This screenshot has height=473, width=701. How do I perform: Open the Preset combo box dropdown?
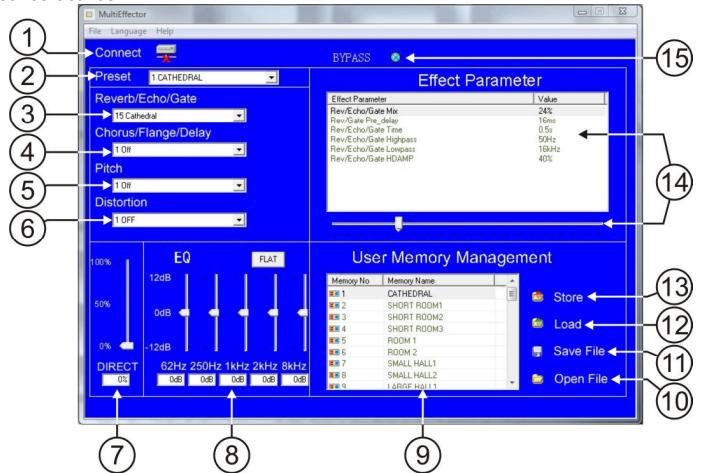point(271,78)
